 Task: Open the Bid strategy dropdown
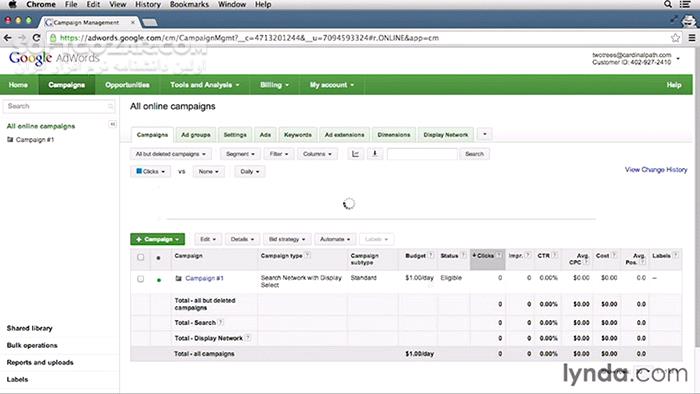point(287,239)
